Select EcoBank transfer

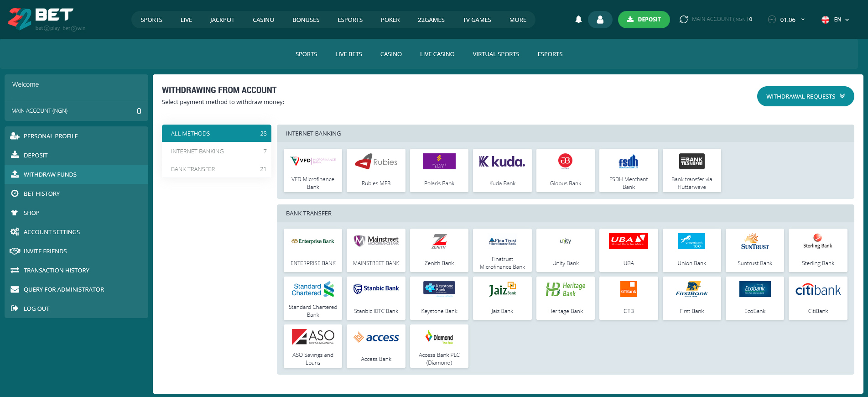tap(755, 298)
